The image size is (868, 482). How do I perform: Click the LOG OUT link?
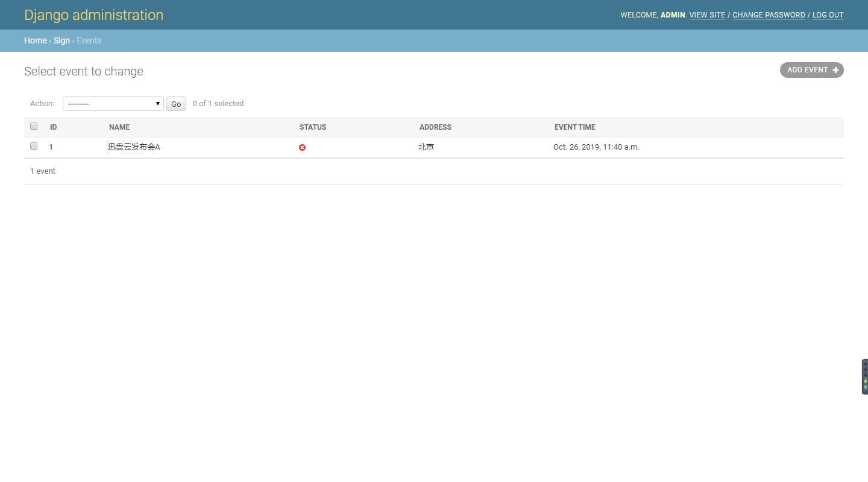click(x=828, y=15)
